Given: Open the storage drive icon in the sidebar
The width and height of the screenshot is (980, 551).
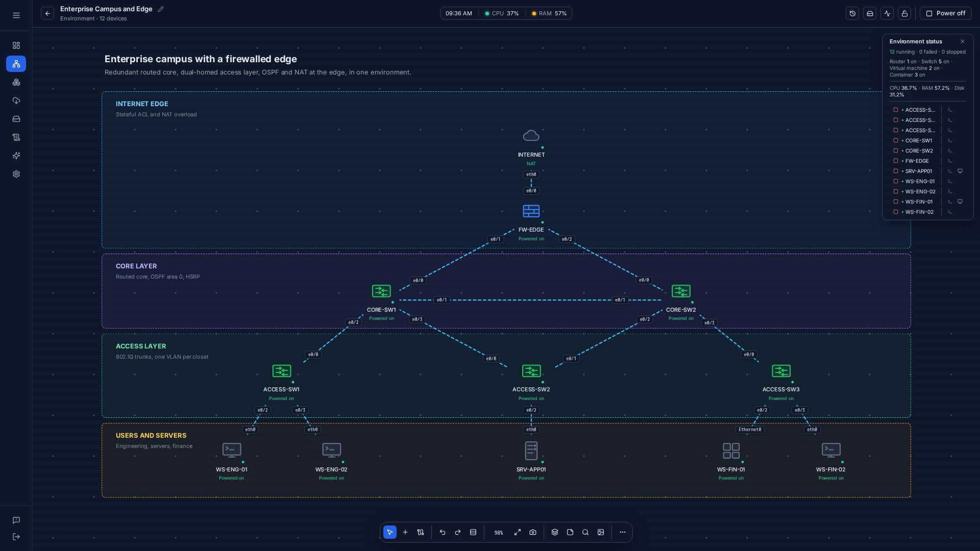Looking at the screenshot, I should point(16,119).
